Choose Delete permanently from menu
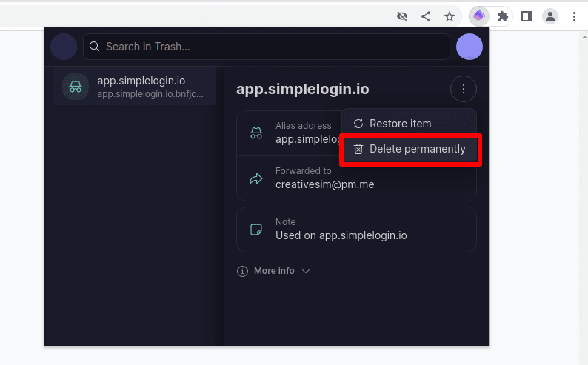 [410, 149]
